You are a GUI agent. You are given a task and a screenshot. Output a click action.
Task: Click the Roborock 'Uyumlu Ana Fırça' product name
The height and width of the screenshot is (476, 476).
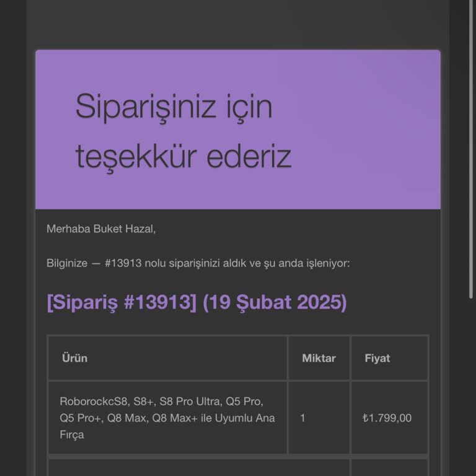167,418
